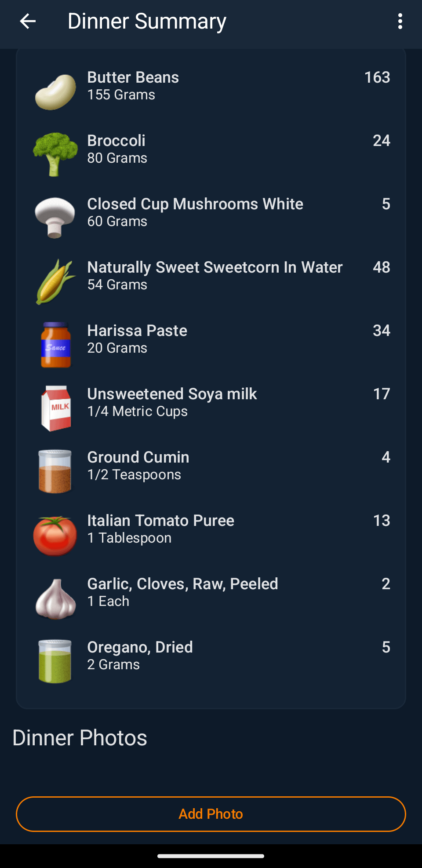Screen dimensions: 422x868
Task: Tap the white mushroom icon
Action: [x=55, y=217]
